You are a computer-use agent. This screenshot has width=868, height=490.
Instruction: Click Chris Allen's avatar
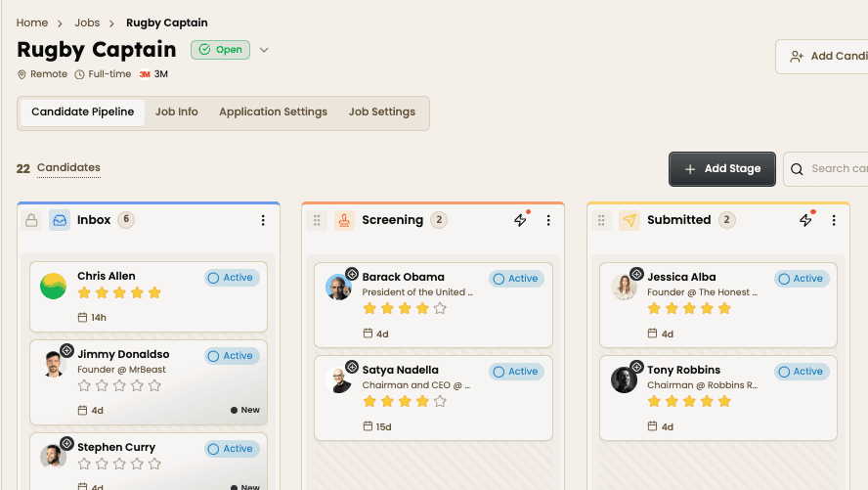pyautogui.click(x=53, y=287)
